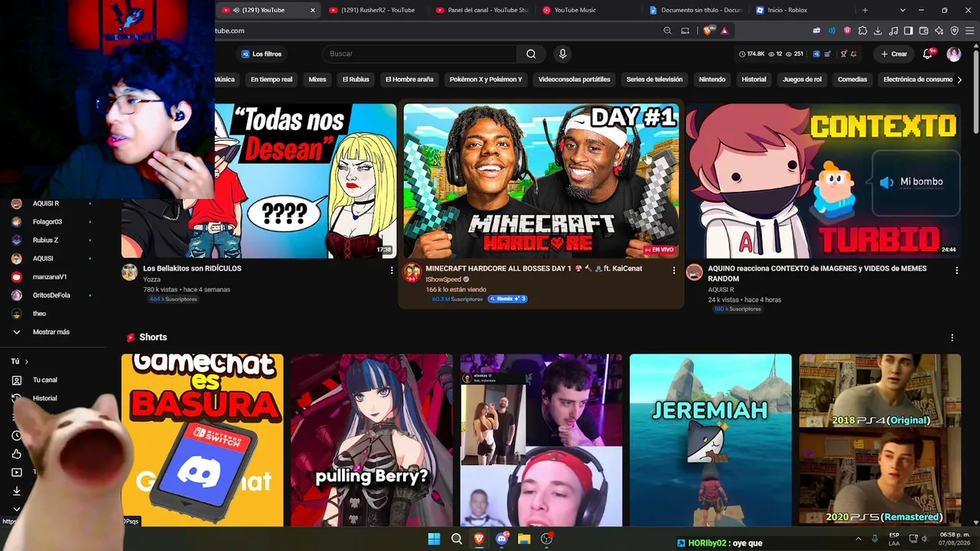Click the Brave browser taskbar icon
980x551 pixels.
[x=479, y=539]
